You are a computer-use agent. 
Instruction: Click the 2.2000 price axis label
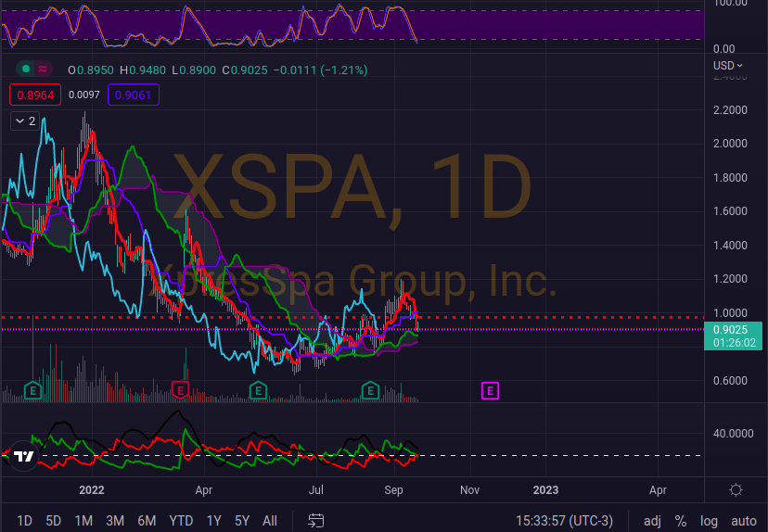730,109
